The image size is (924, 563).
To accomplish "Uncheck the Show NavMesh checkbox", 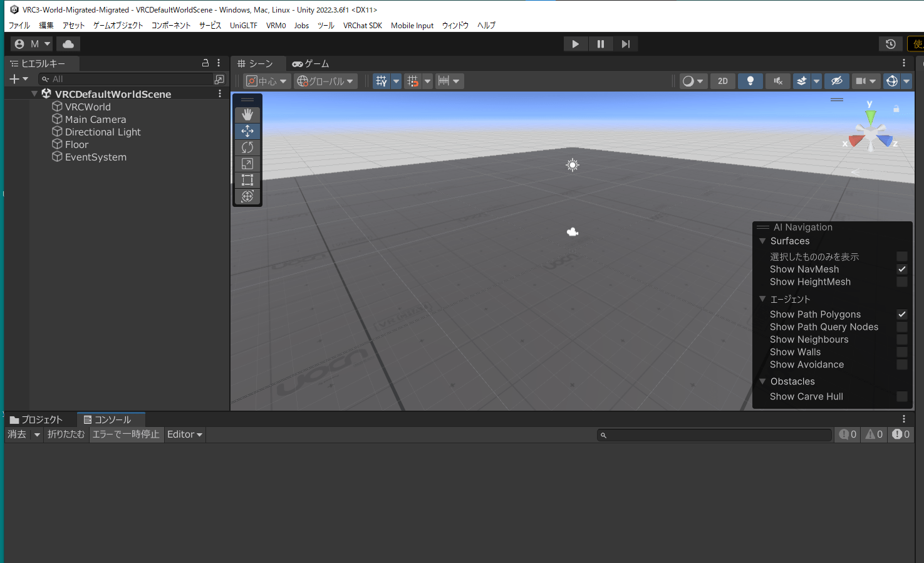I will pos(901,269).
